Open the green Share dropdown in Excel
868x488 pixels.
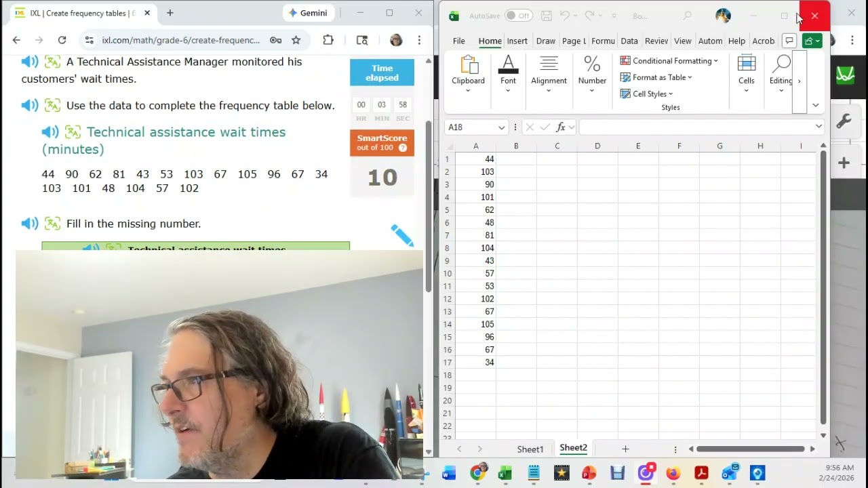click(812, 41)
